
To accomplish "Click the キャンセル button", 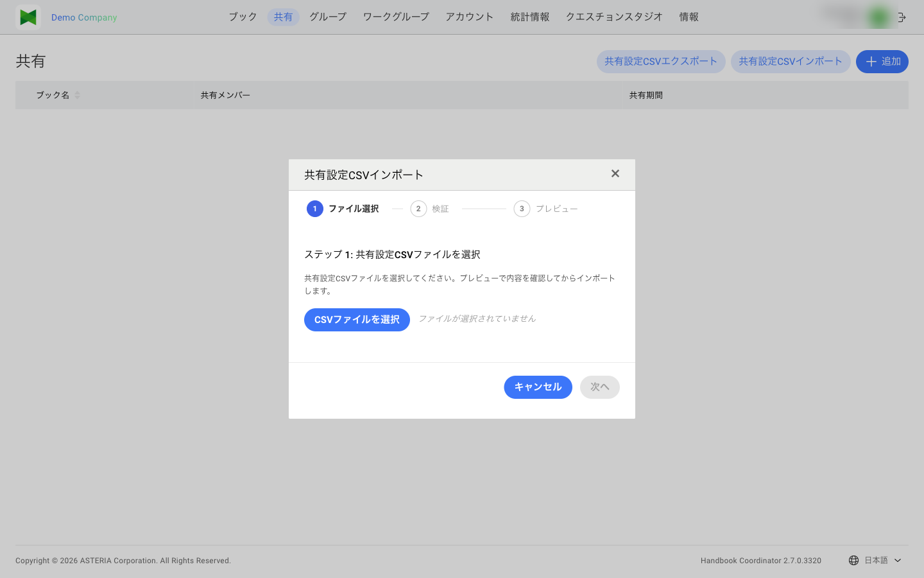I will coord(538,387).
